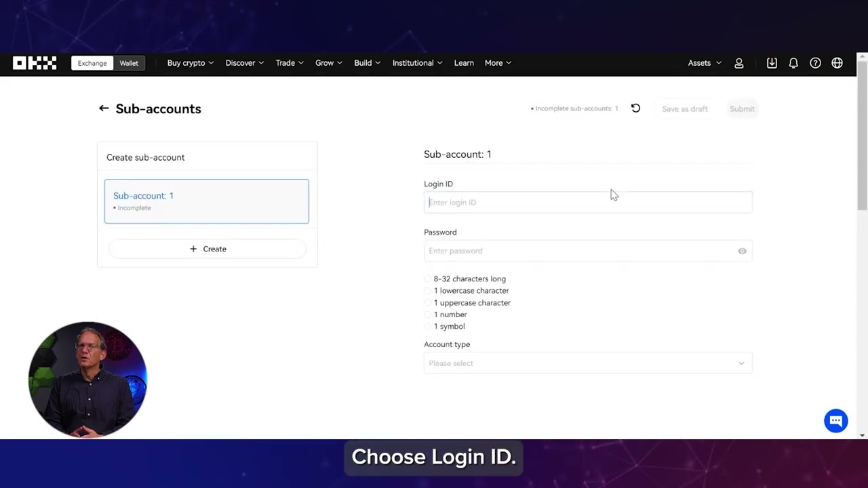
Task: Expand the Trade menu
Action: (290, 63)
